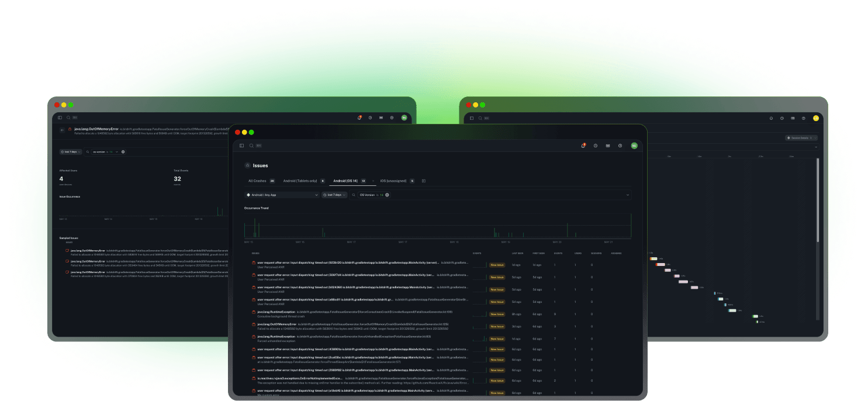
Task: Add a new issues tab with plus icon
Action: pyautogui.click(x=424, y=181)
